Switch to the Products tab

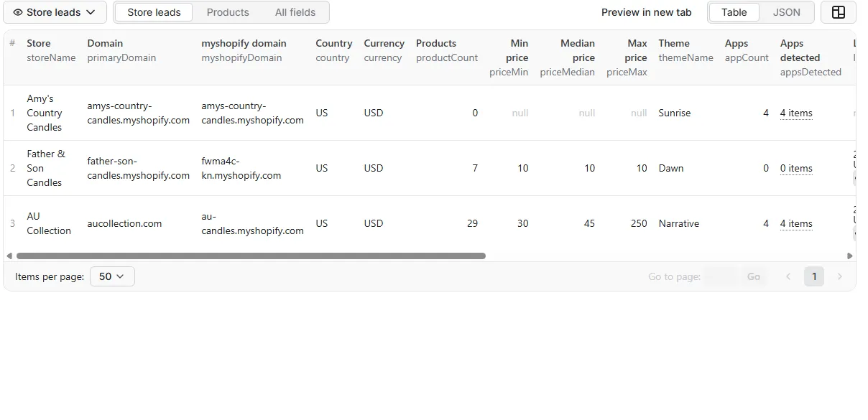(x=228, y=12)
